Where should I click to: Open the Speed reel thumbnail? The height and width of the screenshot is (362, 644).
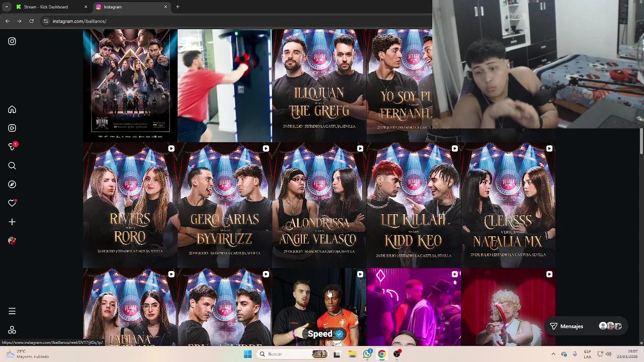(x=319, y=307)
